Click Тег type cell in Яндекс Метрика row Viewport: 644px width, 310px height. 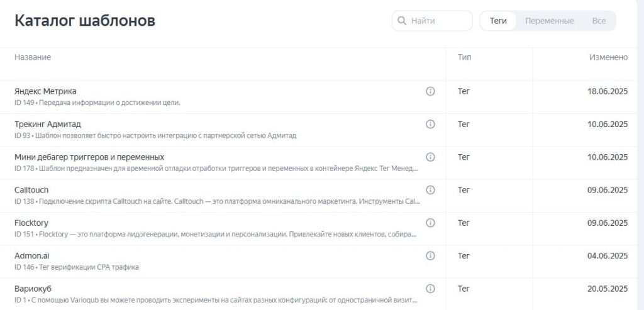[464, 91]
